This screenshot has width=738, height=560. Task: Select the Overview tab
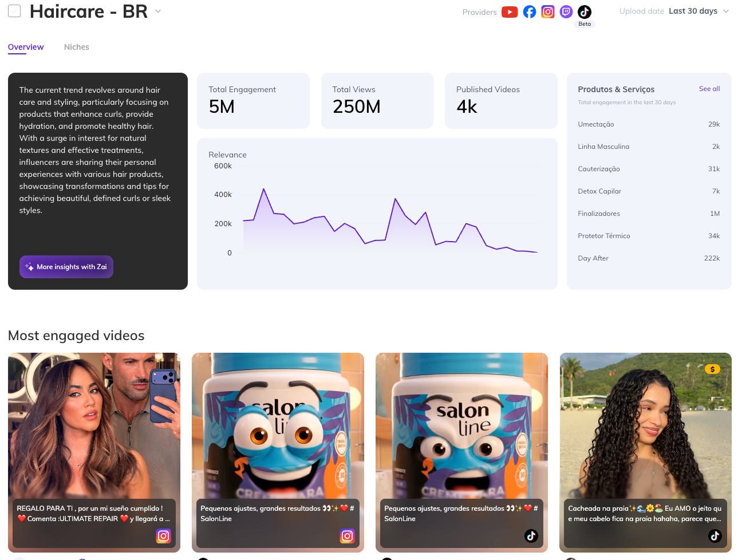click(26, 47)
